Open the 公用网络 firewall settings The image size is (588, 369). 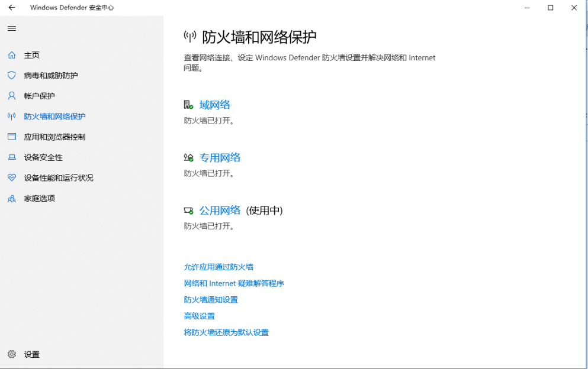pos(220,211)
